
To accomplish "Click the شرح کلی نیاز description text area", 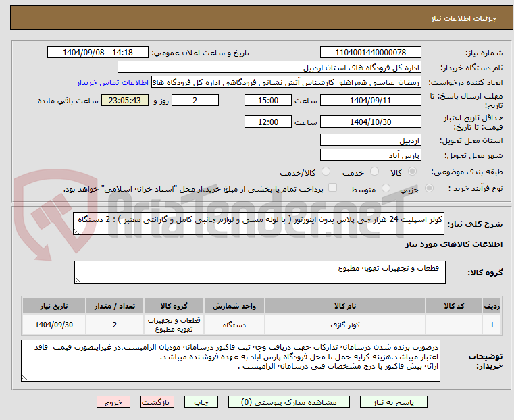I will point(259,224).
